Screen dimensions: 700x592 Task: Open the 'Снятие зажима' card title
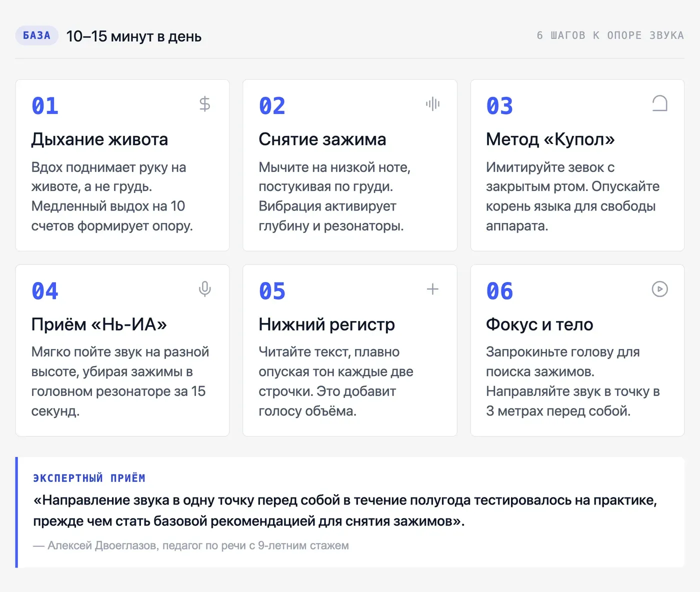point(322,139)
